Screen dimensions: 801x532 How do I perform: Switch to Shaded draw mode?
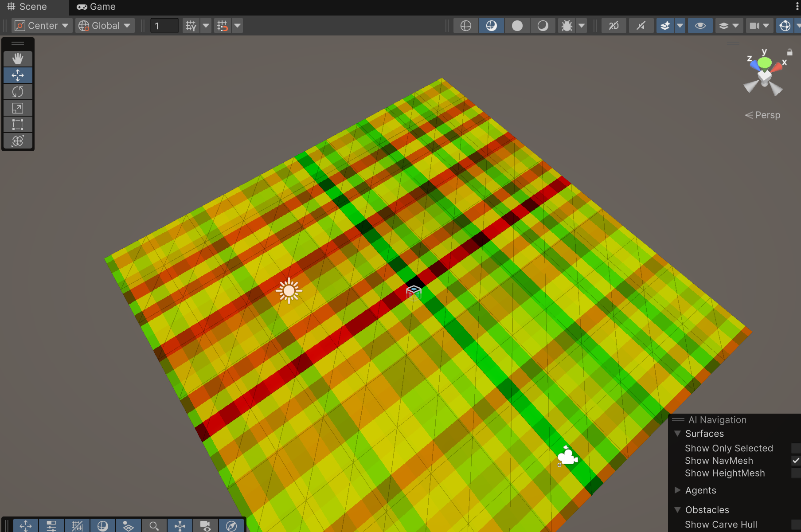pyautogui.click(x=543, y=26)
